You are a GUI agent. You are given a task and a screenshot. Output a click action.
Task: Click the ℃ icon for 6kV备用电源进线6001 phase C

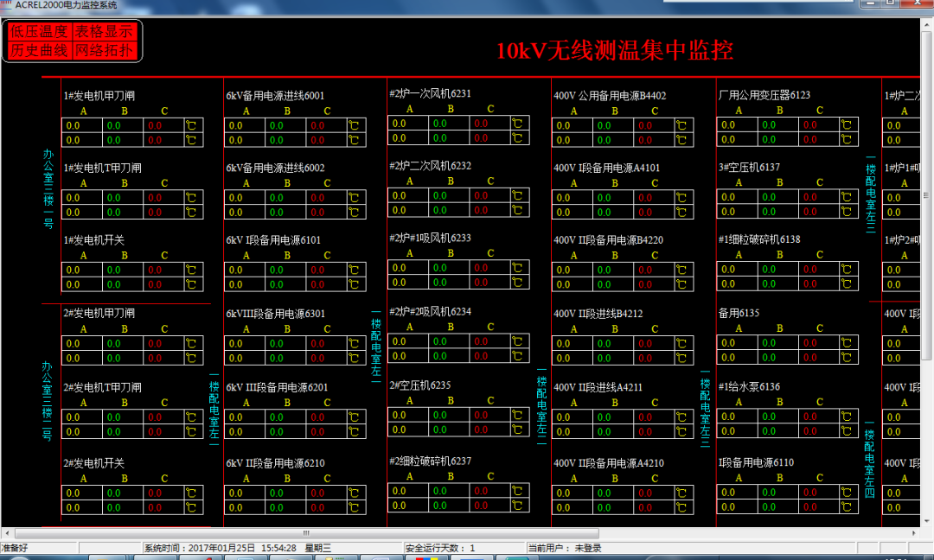tap(353, 125)
